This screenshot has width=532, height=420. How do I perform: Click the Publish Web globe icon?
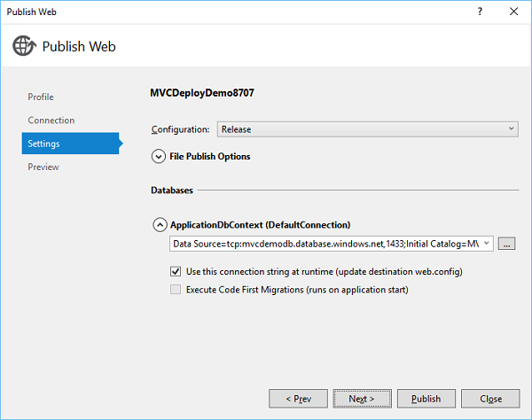pyautogui.click(x=24, y=46)
